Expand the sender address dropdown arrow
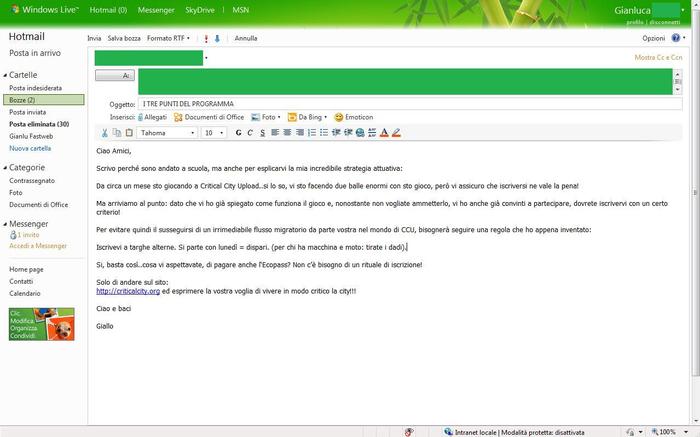Viewport: 700px width, 437px height. pyautogui.click(x=206, y=58)
